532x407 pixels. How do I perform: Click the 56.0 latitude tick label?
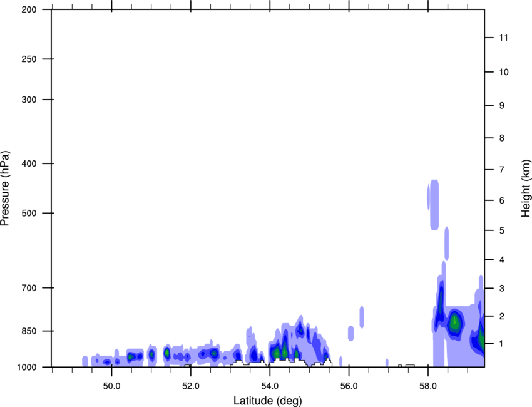point(349,386)
